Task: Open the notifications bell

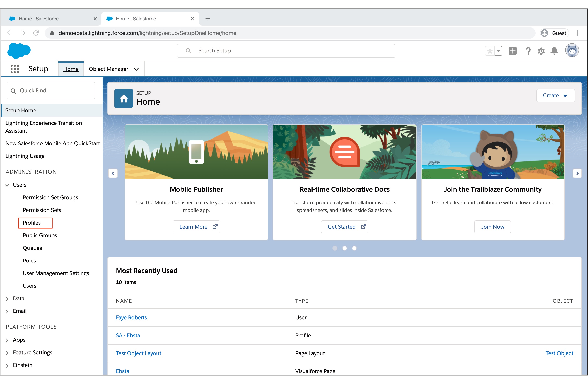Action: (x=554, y=51)
